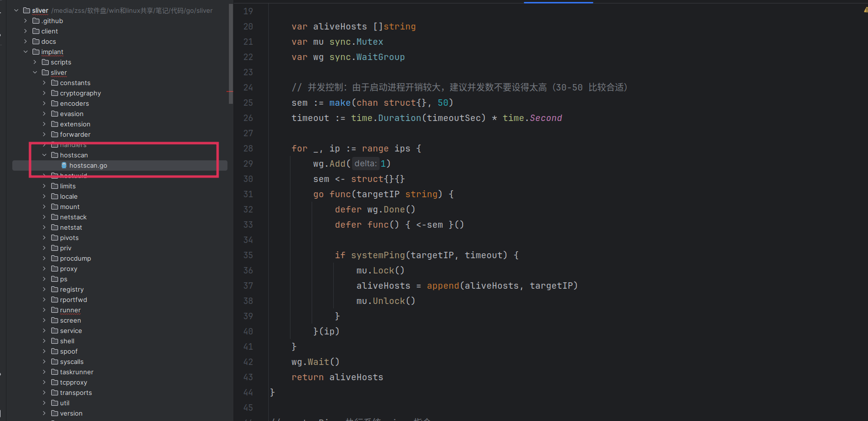Collapse the hostscan folder chevron
This screenshot has height=421, width=868.
(44, 155)
